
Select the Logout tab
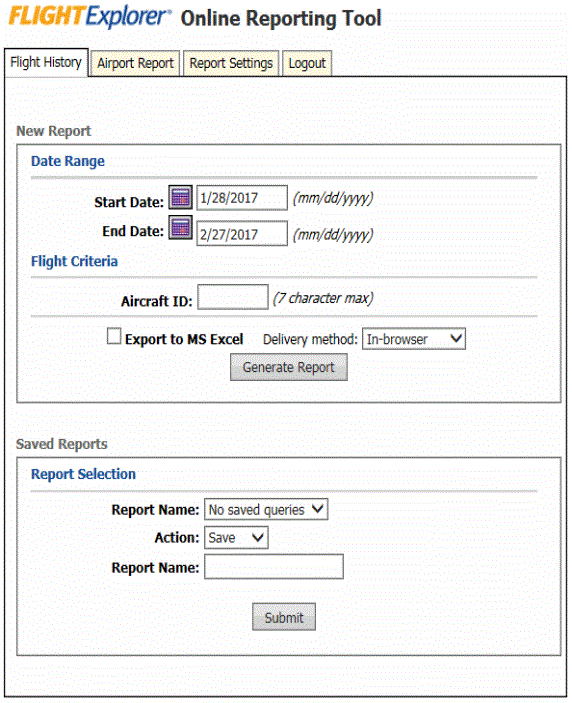[307, 63]
